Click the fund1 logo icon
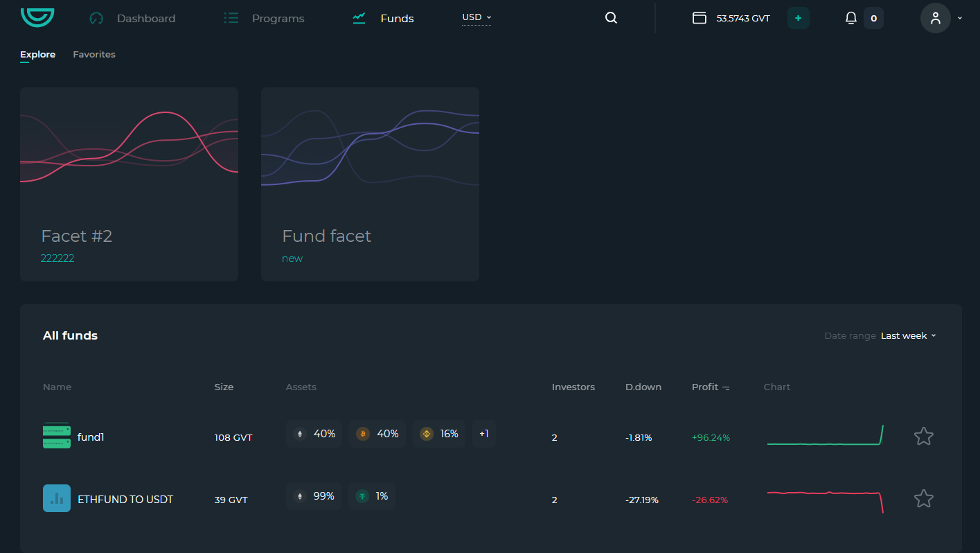980x553 pixels. (x=57, y=436)
